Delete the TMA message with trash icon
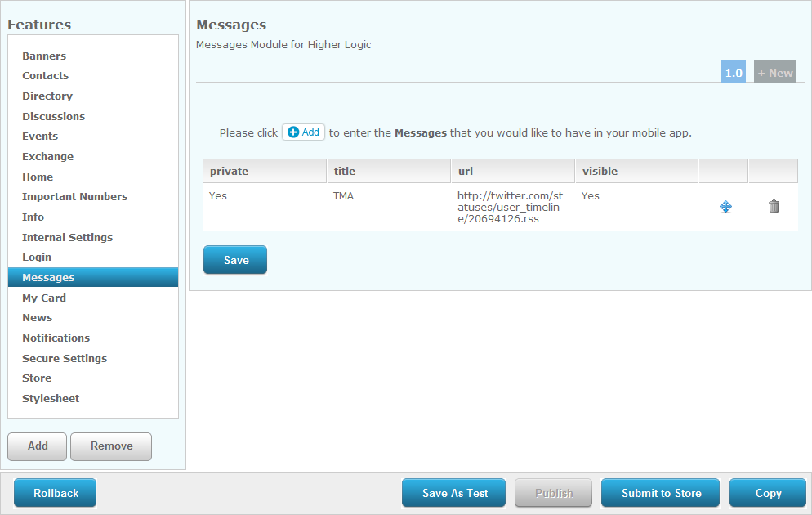Image resolution: width=812 pixels, height=515 pixels. pyautogui.click(x=774, y=207)
